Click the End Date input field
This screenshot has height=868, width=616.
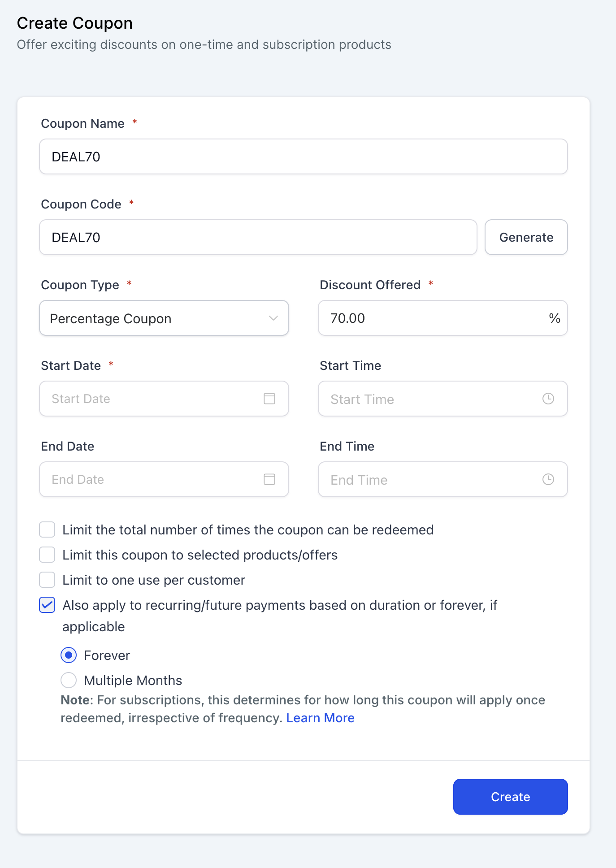click(152, 479)
